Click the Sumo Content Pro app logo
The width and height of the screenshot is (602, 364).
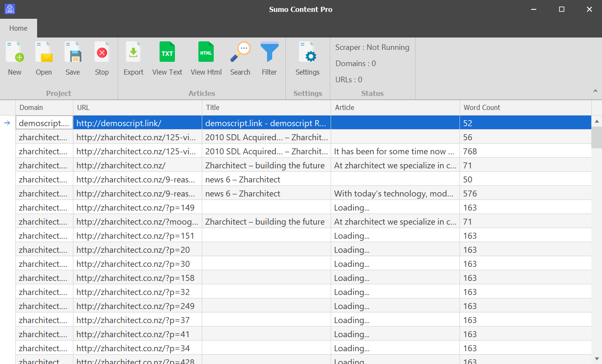coord(10,9)
